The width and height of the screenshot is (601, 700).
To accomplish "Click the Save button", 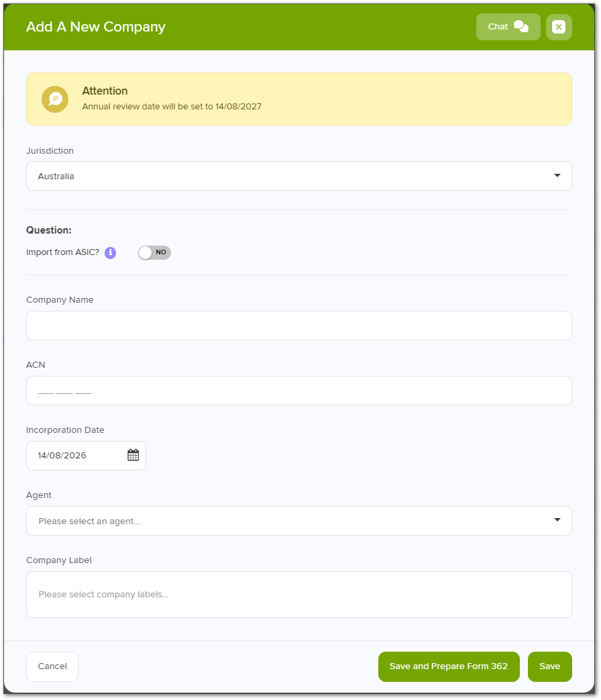I will 550,666.
